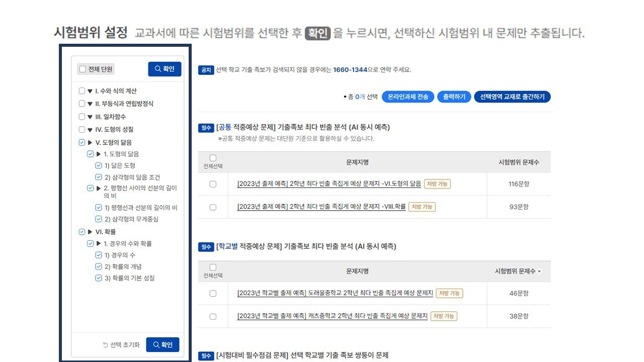Check the I. 수와 식의 계산 checkbox
Viewport: 644px width, 362px height.
82,91
